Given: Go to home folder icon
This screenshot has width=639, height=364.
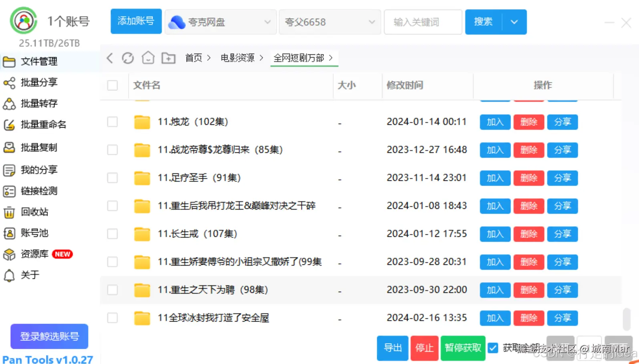Looking at the screenshot, I should pos(148,58).
